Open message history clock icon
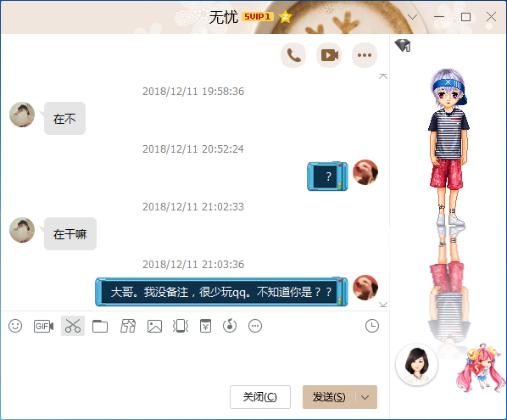Screen dimensions: 507x420 [372, 326]
